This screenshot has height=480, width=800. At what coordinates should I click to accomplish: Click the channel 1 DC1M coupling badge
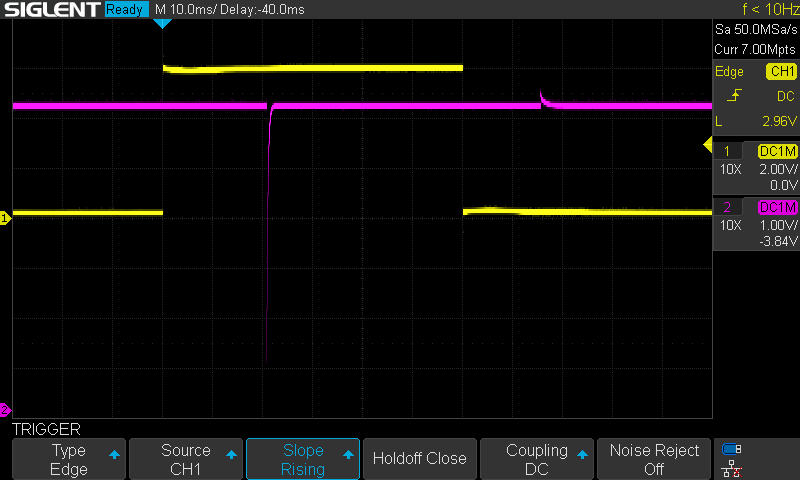[778, 151]
